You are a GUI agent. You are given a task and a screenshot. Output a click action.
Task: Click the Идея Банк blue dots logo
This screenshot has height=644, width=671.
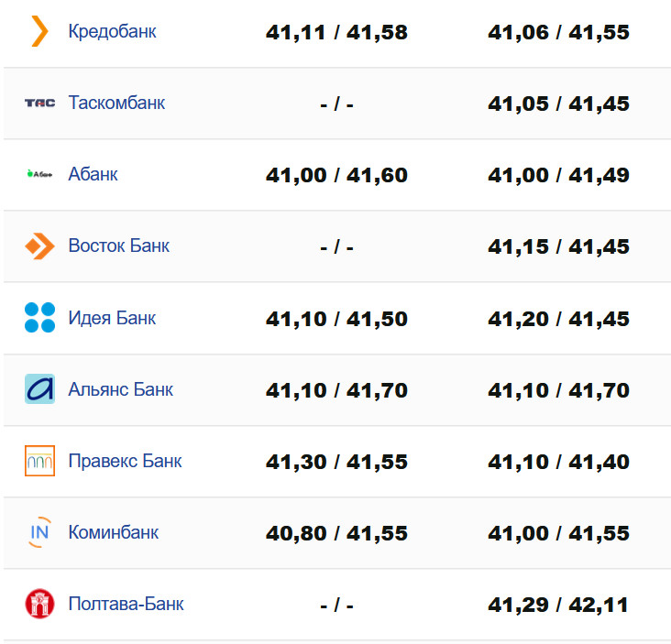[x=39, y=318]
